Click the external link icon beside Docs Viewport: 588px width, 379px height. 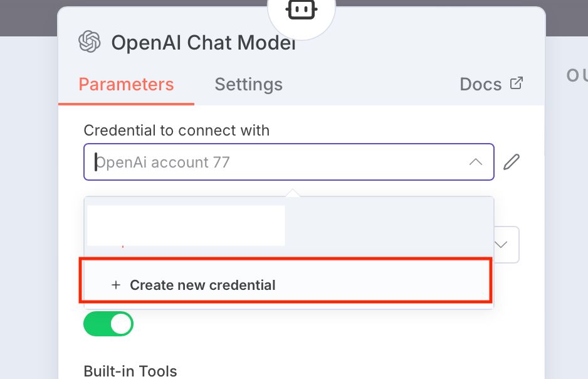point(517,83)
